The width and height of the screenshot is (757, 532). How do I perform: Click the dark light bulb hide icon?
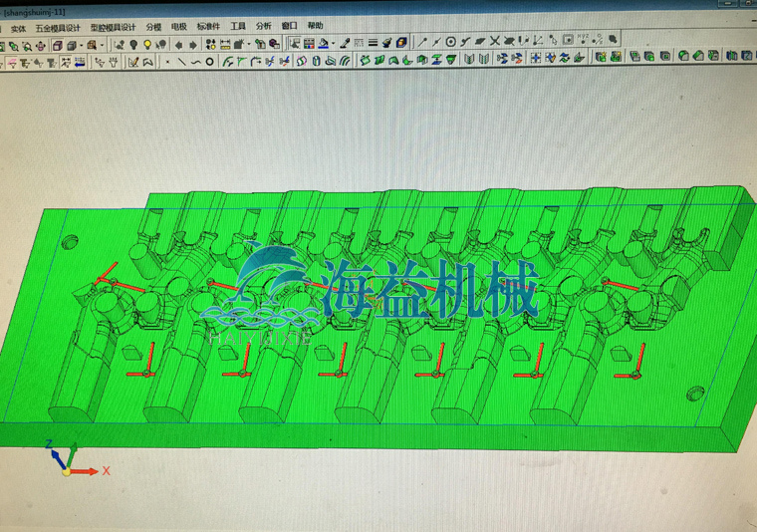pyautogui.click(x=133, y=45)
